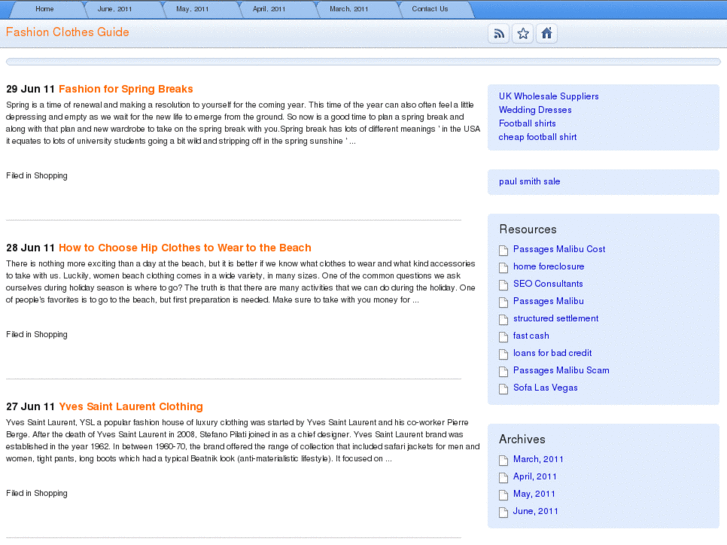This screenshot has height=545, width=727.
Task: Click page icon beside Passages Malibu Cost
Action: pos(504,250)
